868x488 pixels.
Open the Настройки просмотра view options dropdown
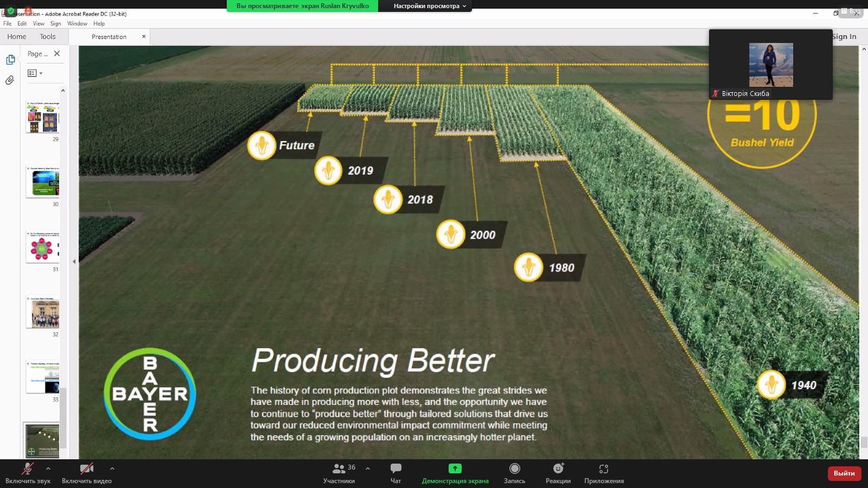pos(430,6)
